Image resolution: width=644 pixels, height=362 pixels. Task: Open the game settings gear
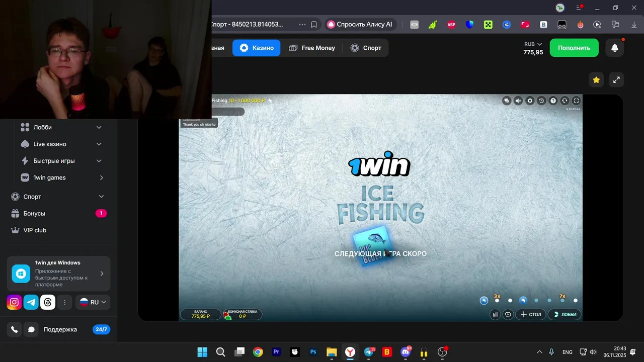point(530,101)
